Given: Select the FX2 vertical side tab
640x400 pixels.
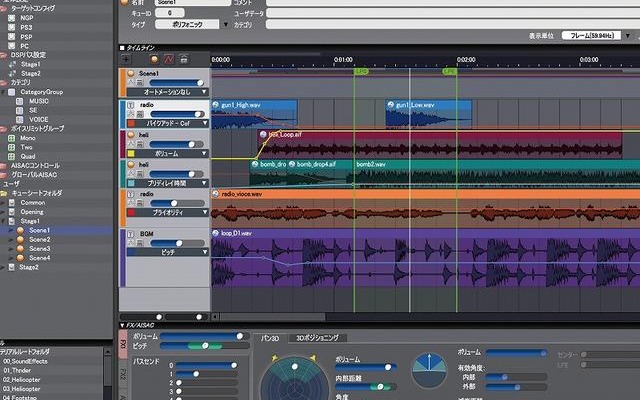Looking at the screenshot, I should coord(123,373).
